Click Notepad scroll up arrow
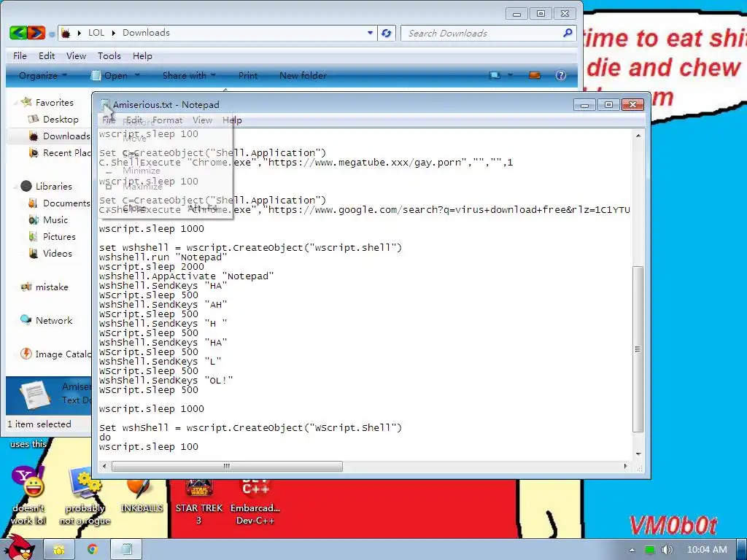The image size is (747, 560). click(638, 136)
